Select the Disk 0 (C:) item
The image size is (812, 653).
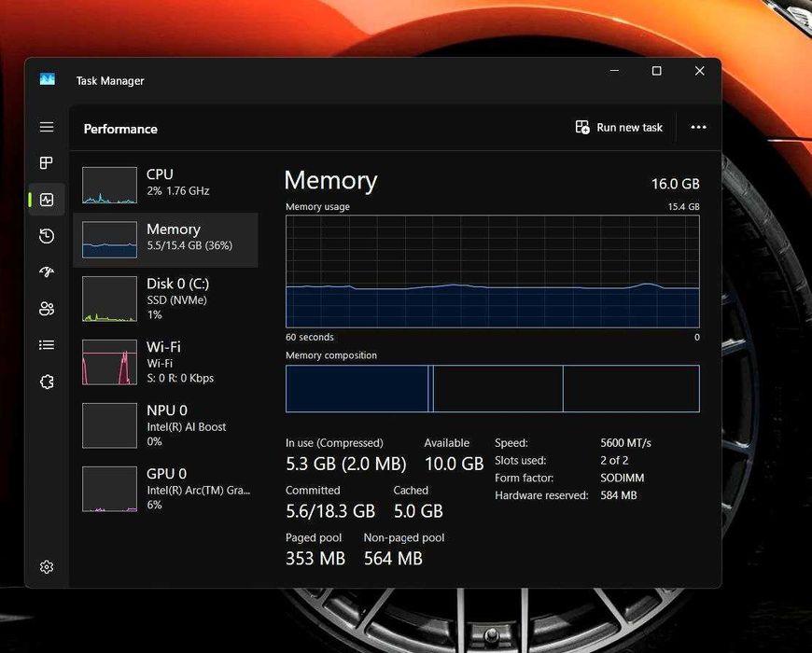click(166, 299)
